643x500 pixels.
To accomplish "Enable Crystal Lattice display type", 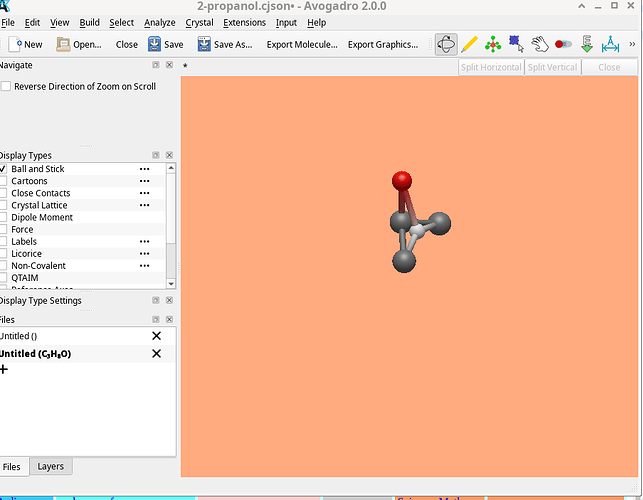I will click(3, 205).
